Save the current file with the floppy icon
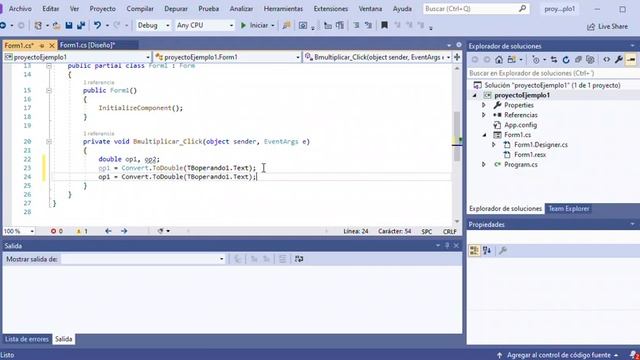640x360 pixels. pos(69,25)
